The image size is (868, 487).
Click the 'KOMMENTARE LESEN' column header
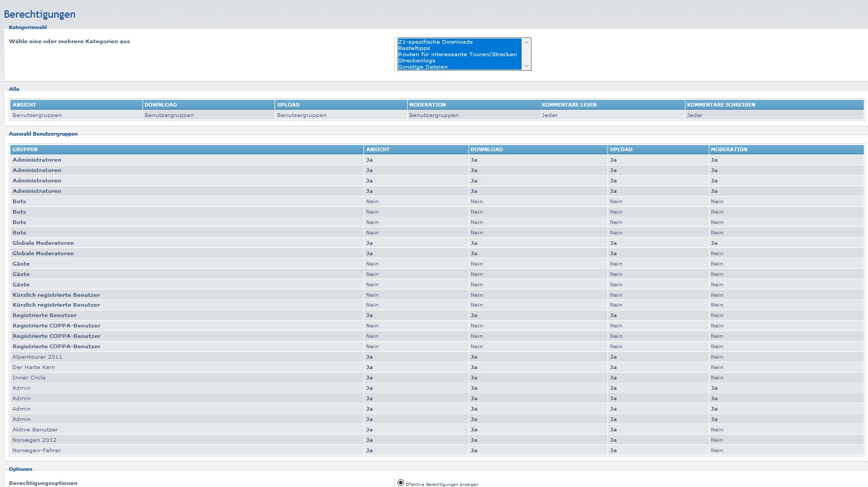pos(569,105)
